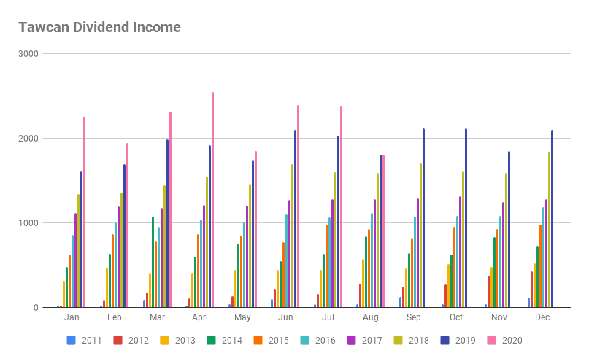Click the red 2012 legend swatch
Image resolution: width=589 pixels, height=364 pixels.
pos(118,340)
